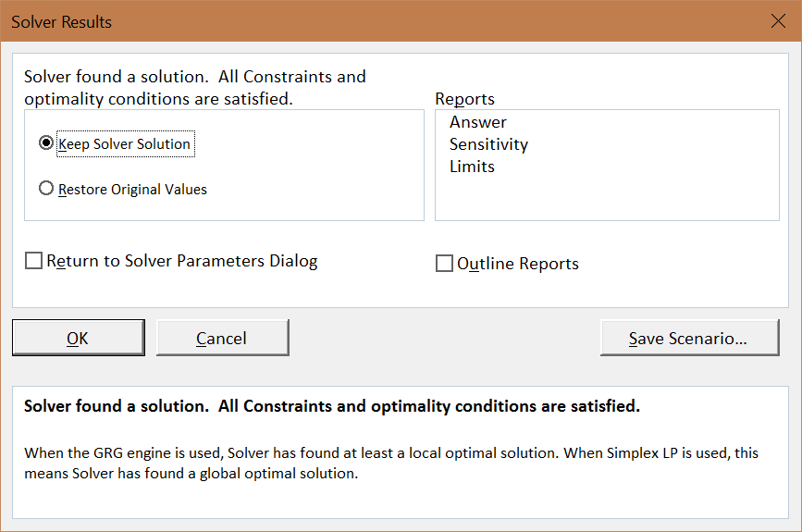This screenshot has width=802, height=532.
Task: Click the Solver Results title bar
Action: tap(370, 21)
